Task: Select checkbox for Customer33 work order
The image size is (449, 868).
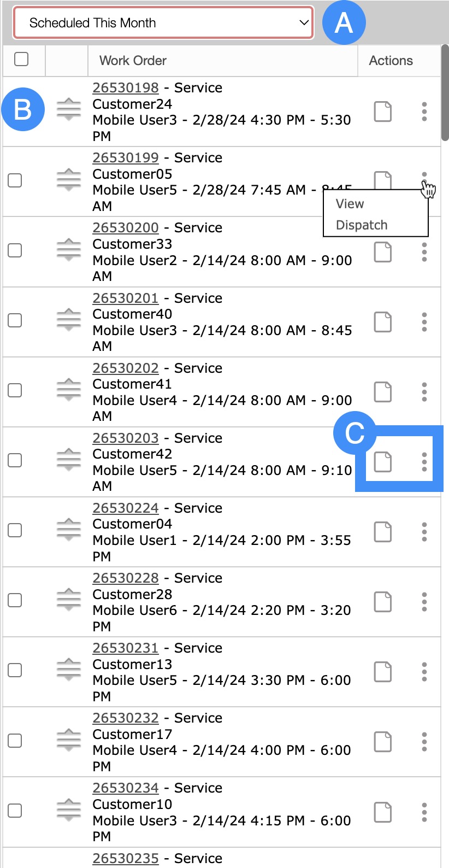Action: coord(15,250)
